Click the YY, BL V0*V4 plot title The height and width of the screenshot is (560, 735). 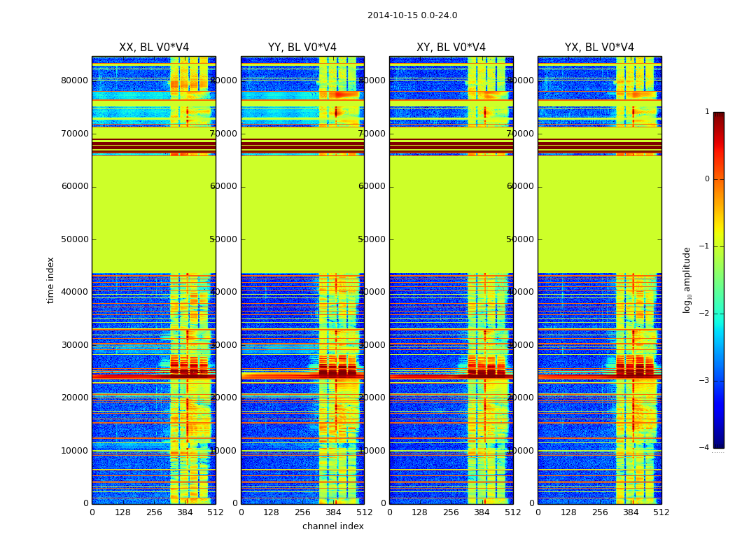tap(302, 48)
